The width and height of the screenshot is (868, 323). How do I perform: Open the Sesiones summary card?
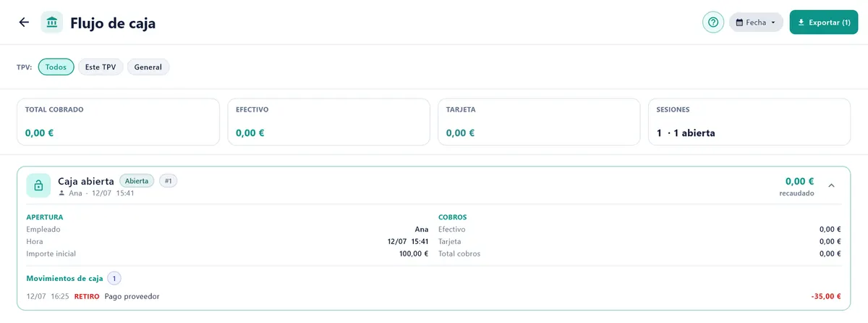pos(749,122)
